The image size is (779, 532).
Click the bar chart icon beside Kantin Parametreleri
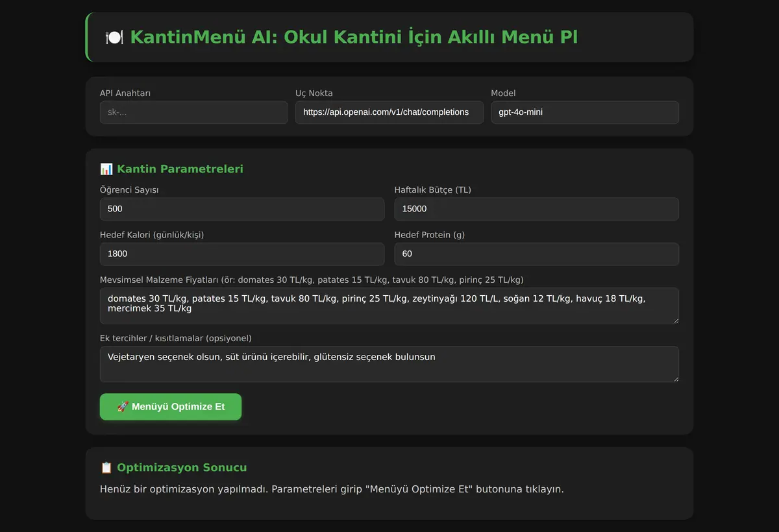click(106, 169)
